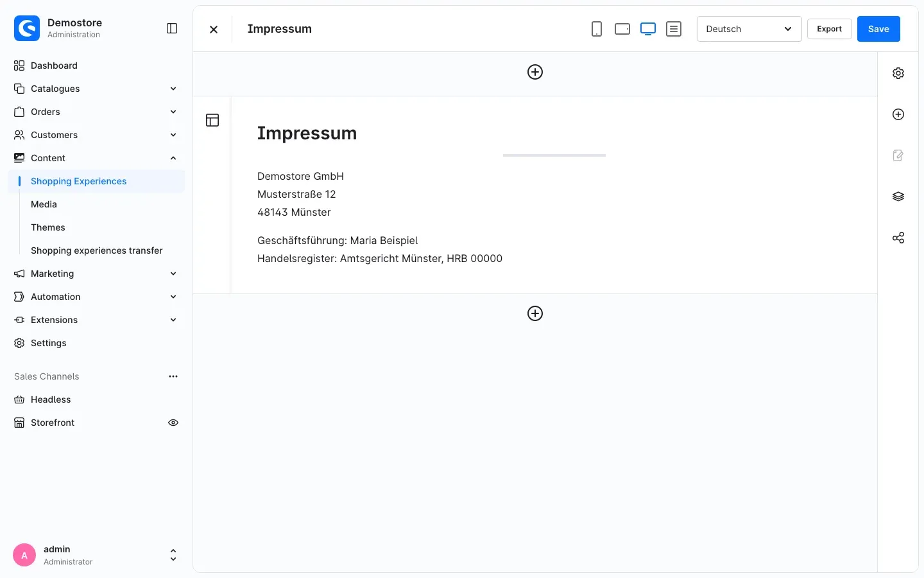This screenshot has height=578, width=924.
Task: Add a section above the Impressum block
Action: (535, 72)
